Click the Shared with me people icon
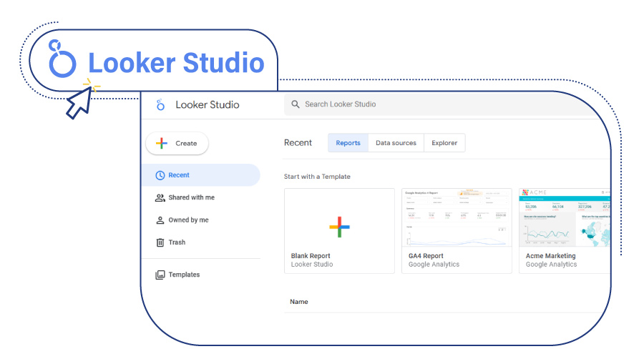Image resolution: width=644 pixels, height=364 pixels. (x=160, y=198)
